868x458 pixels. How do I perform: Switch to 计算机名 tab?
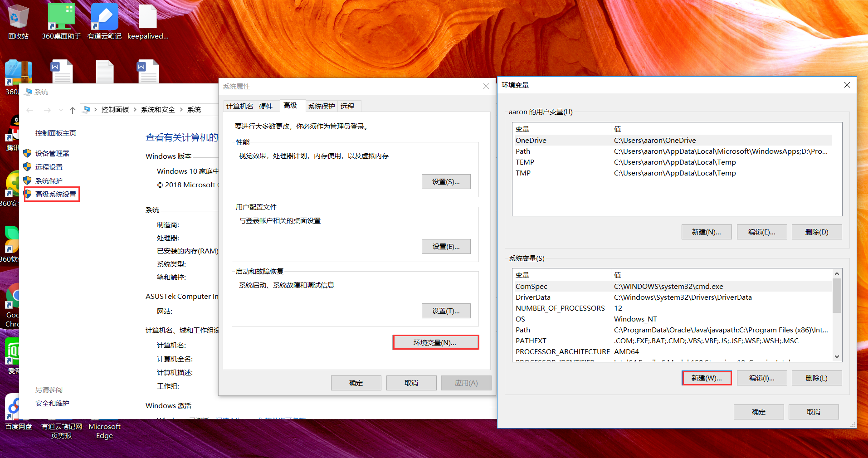239,106
